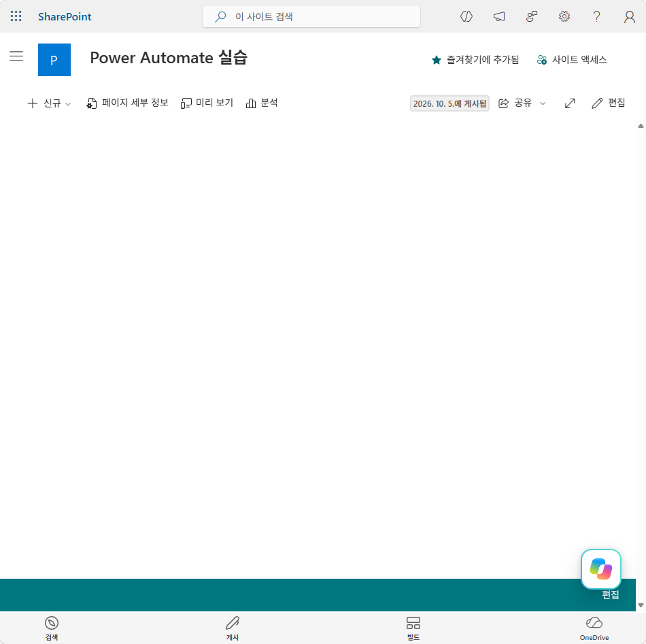Click 미리 보기 preview button

click(207, 103)
